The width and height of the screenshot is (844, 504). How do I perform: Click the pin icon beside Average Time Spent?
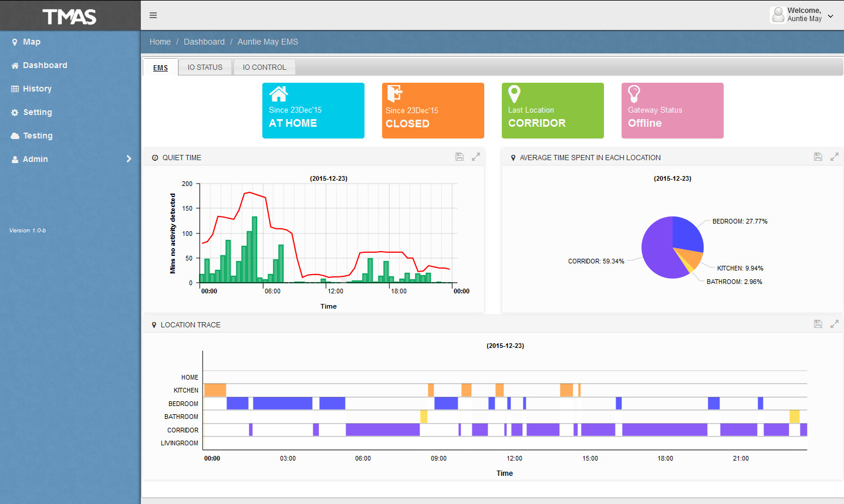pyautogui.click(x=514, y=158)
